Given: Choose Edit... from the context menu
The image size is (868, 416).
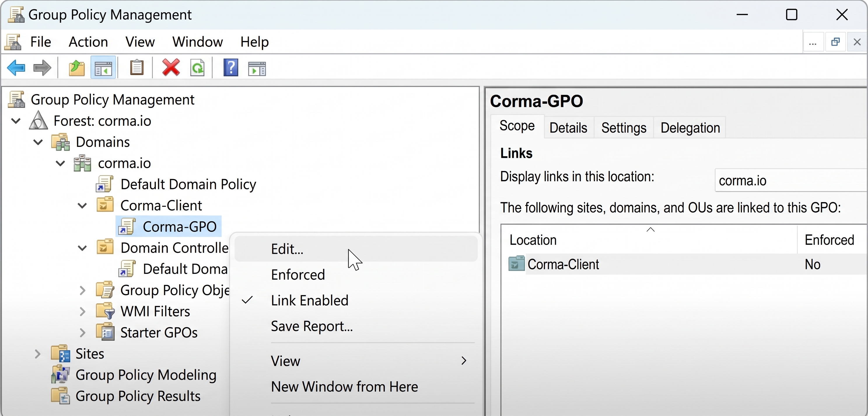Looking at the screenshot, I should [x=356, y=249].
